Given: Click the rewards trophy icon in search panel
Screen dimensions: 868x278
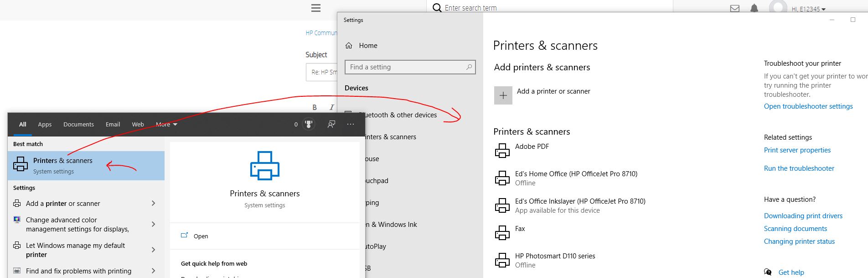Looking at the screenshot, I should 309,124.
